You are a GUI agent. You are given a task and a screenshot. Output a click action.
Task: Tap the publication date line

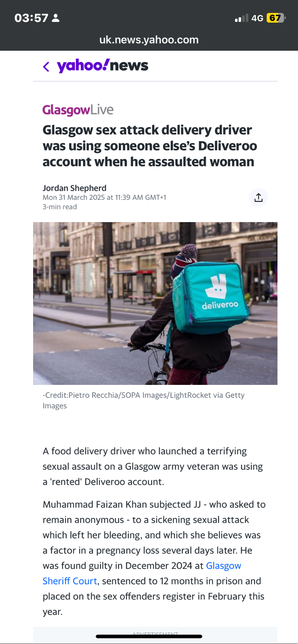click(104, 197)
